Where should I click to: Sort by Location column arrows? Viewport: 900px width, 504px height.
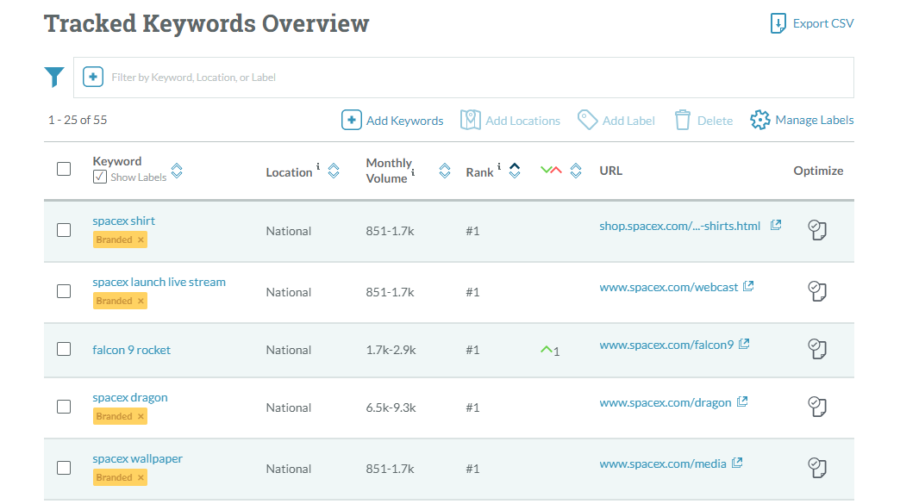[x=334, y=171]
